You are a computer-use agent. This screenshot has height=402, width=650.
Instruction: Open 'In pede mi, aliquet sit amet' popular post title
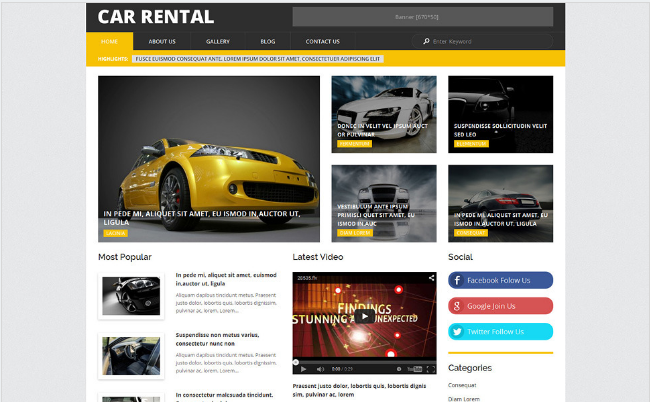pos(226,279)
